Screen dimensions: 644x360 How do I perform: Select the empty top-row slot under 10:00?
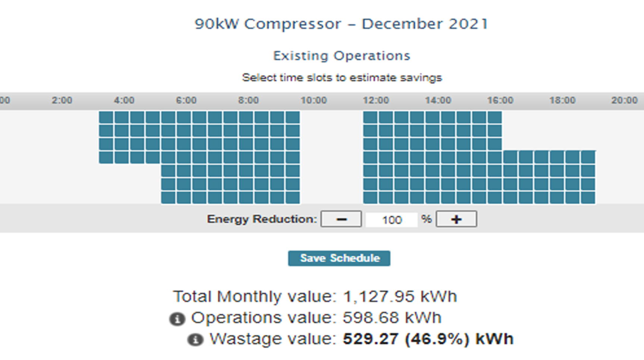pos(308,117)
